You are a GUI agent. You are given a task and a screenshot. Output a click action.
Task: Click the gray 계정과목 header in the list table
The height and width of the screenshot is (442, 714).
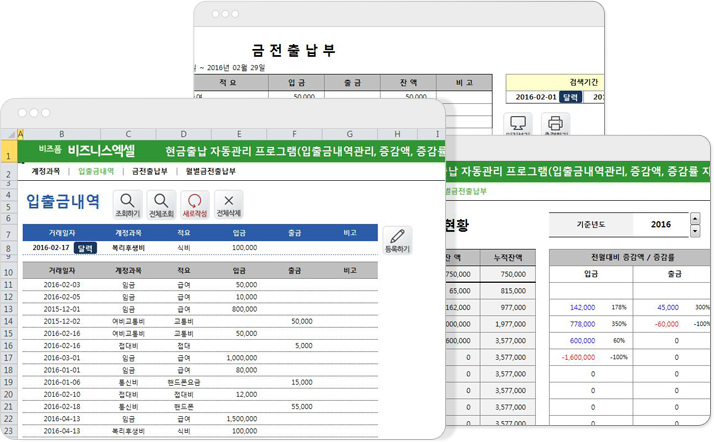[x=128, y=270]
